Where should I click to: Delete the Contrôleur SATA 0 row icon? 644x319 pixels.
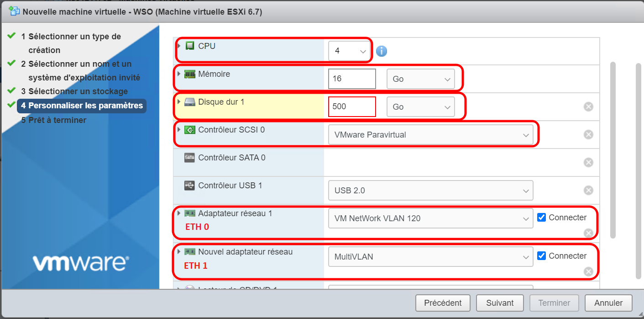pyautogui.click(x=588, y=162)
